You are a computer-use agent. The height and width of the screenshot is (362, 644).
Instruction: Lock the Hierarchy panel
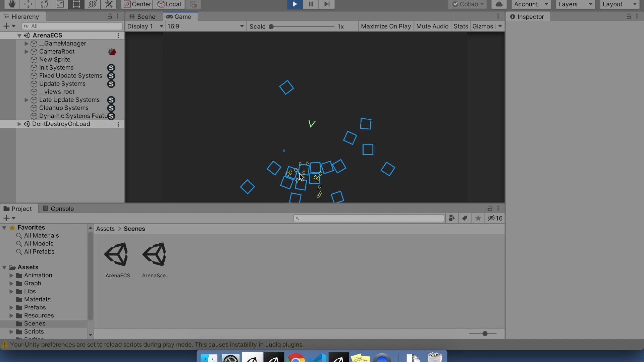click(x=110, y=16)
